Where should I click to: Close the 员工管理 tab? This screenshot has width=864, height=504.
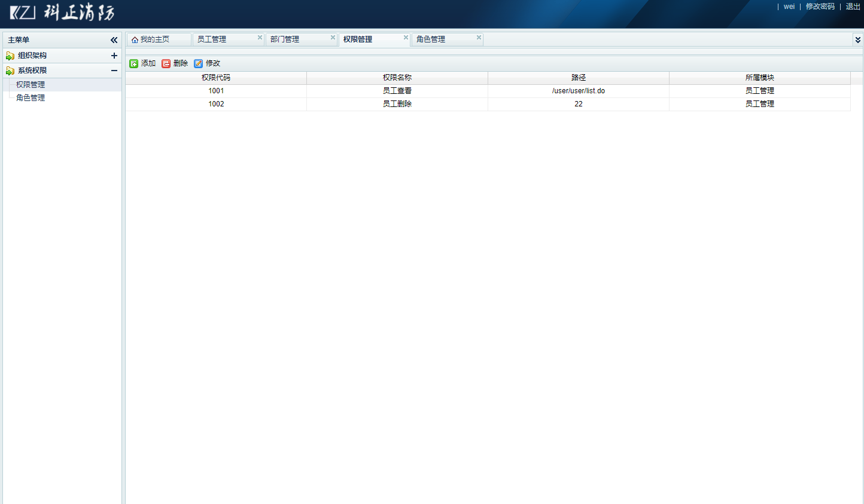coord(260,37)
